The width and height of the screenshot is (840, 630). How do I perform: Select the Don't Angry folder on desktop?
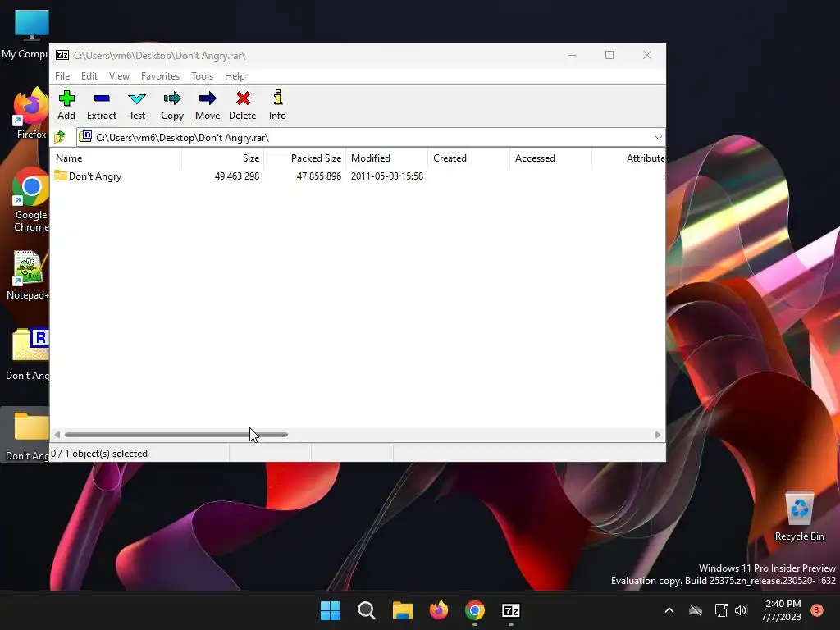pos(27,435)
